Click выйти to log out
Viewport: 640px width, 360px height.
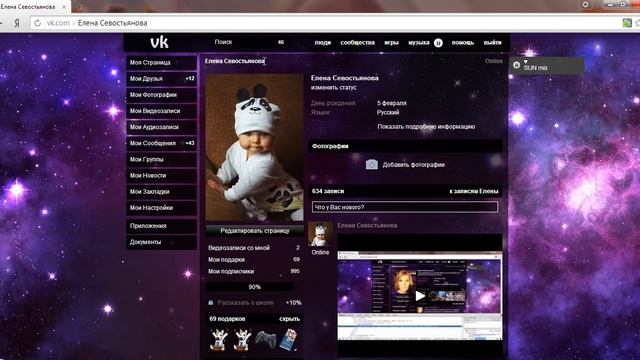click(492, 42)
